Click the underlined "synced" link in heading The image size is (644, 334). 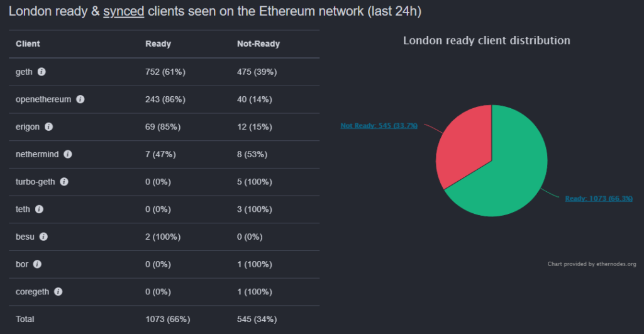click(x=124, y=12)
